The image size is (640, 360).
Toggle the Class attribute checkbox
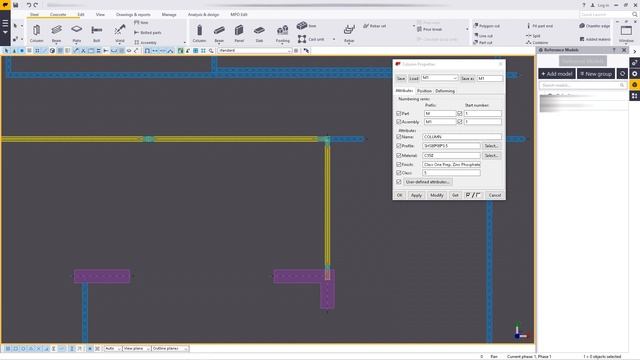point(398,173)
